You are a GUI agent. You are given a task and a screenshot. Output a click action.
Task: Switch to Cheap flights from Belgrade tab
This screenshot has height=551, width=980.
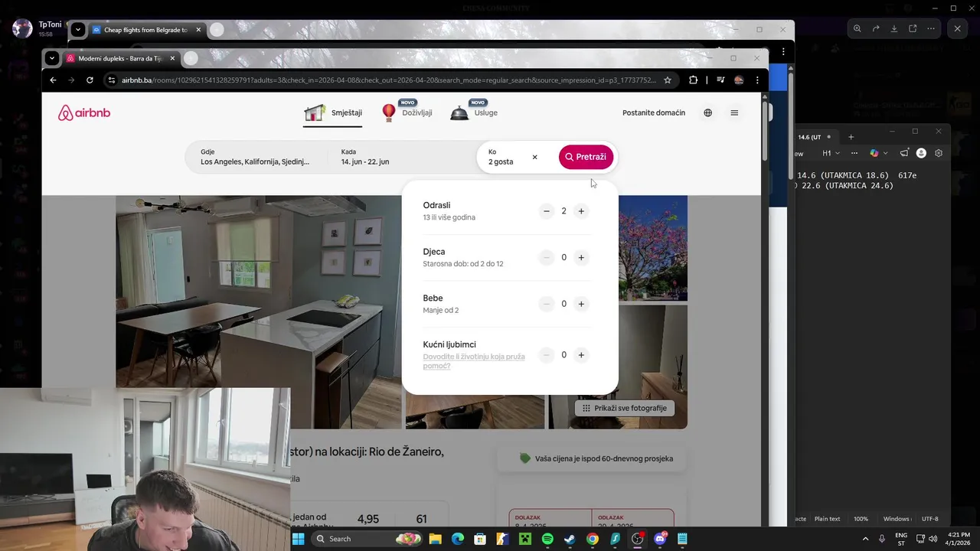tap(147, 30)
